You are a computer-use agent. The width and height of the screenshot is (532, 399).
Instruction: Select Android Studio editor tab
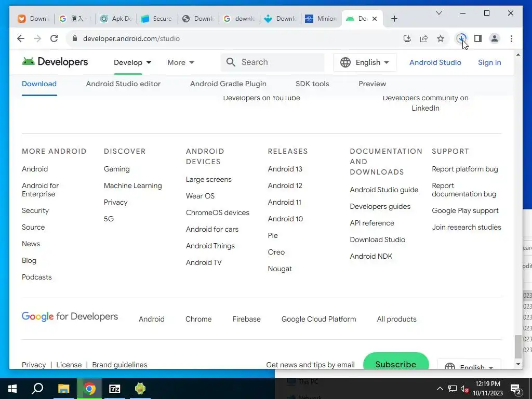[x=123, y=84]
